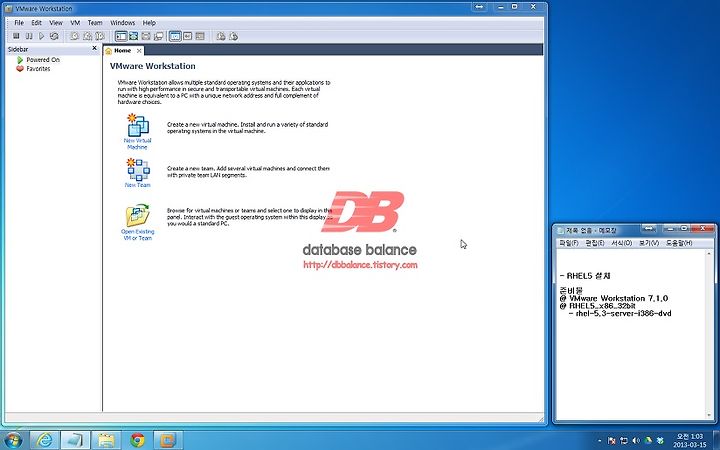Click the New Virtual Machine link text
This screenshot has height=450, width=720.
pyautogui.click(x=137, y=144)
